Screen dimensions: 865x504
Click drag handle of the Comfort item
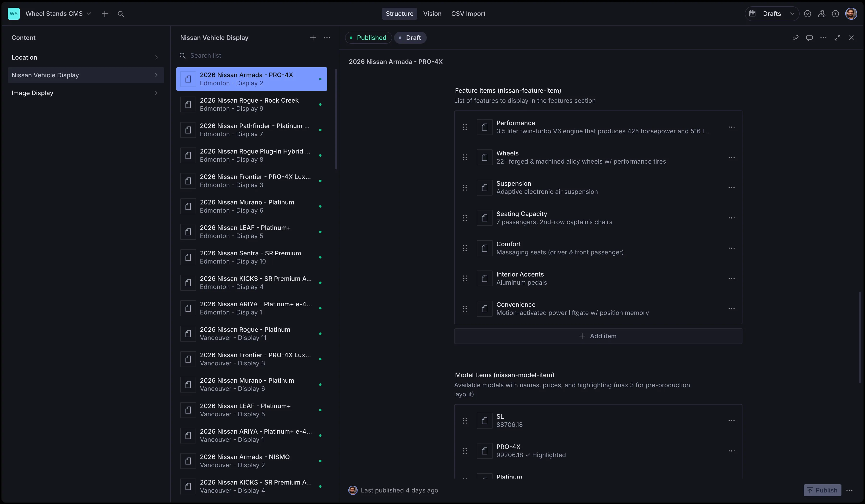point(465,248)
